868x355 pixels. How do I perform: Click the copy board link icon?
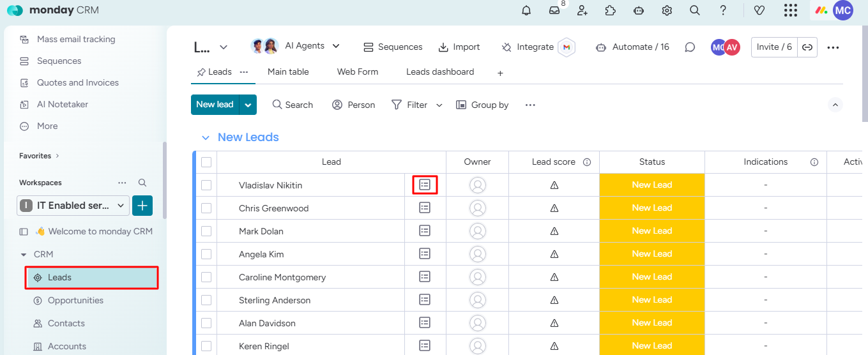(x=807, y=47)
